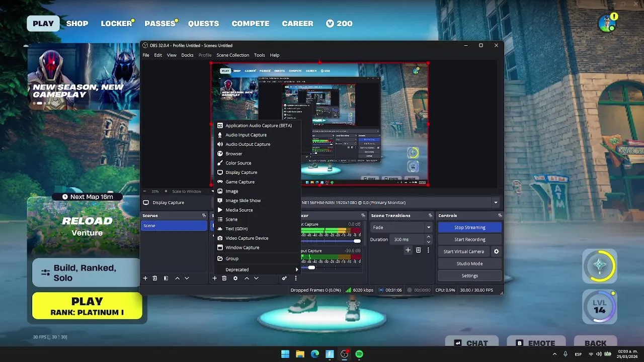Screen dimensions: 644x362
Task: Open scene filters icon in Scenes toolbar
Action: click(x=166, y=278)
